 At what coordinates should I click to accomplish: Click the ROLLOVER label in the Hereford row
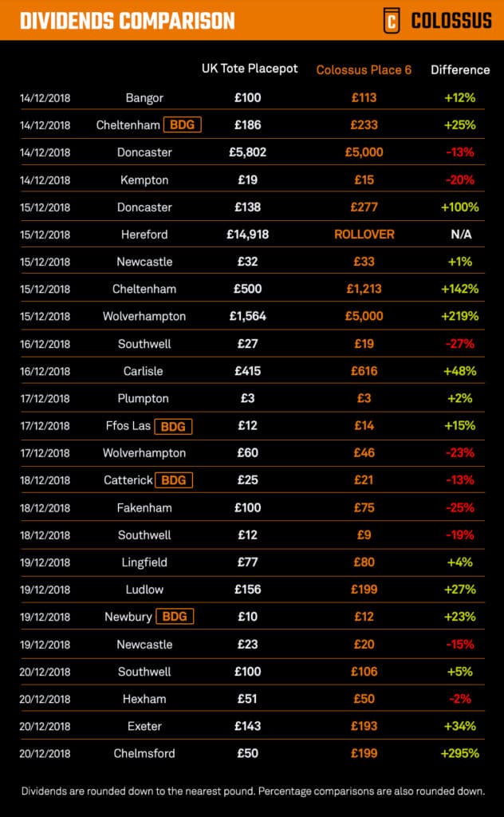364,235
